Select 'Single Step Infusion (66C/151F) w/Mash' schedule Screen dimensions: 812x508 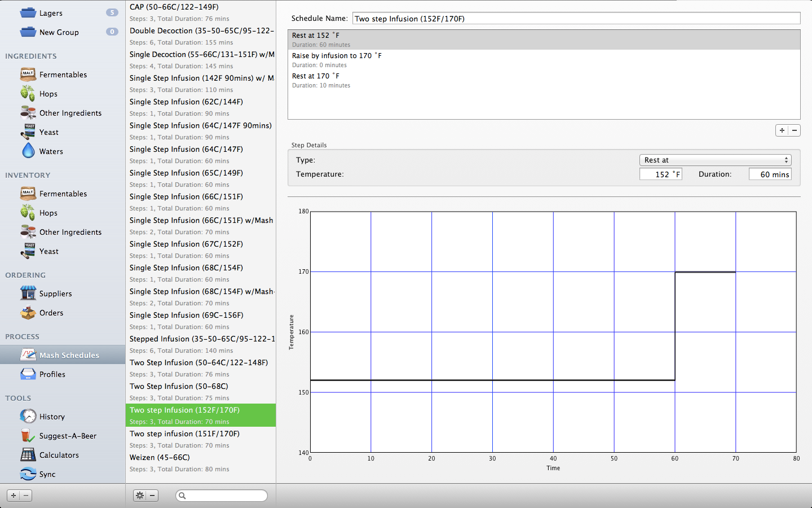201,226
